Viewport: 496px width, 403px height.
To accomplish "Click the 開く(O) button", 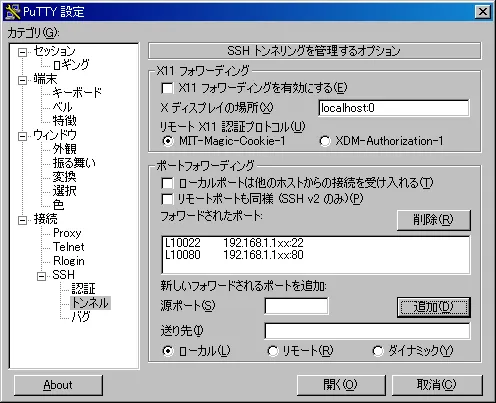I will (x=341, y=385).
